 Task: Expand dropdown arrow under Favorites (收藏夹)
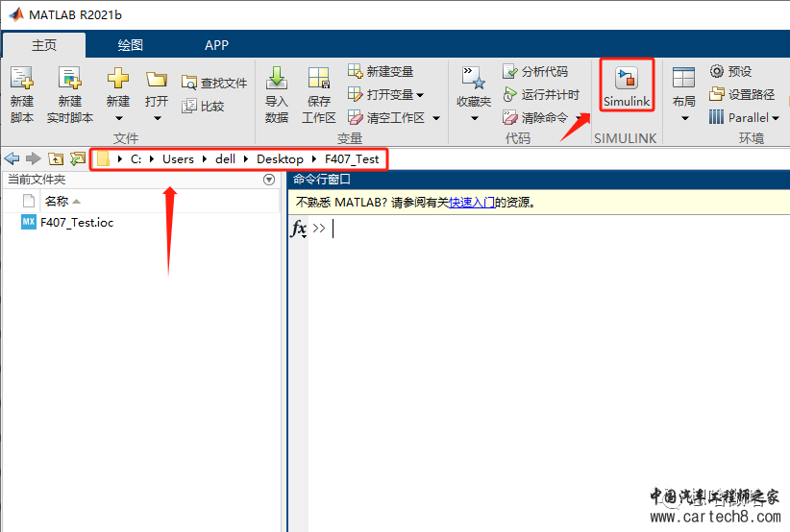click(475, 119)
